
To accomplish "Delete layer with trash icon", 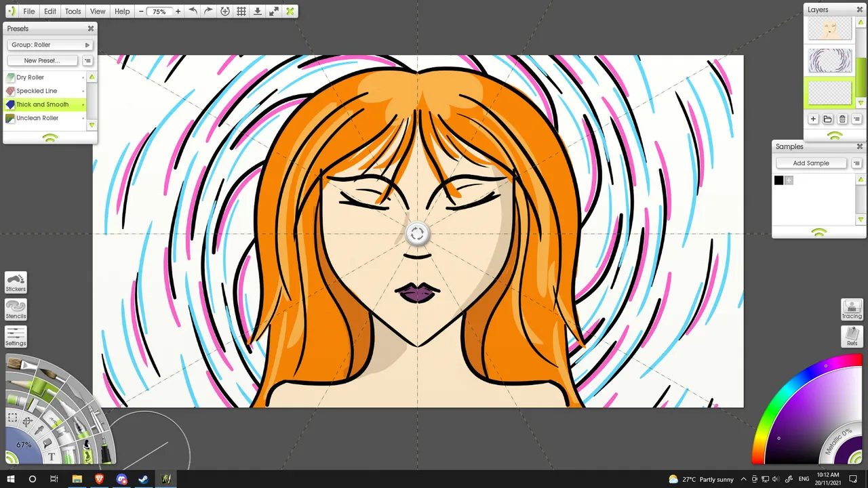I will pos(842,119).
